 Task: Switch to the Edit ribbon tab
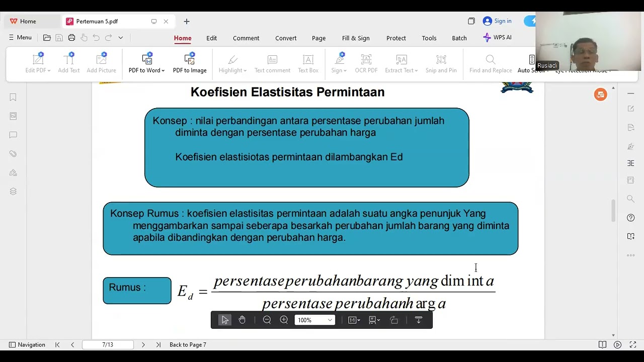click(211, 38)
